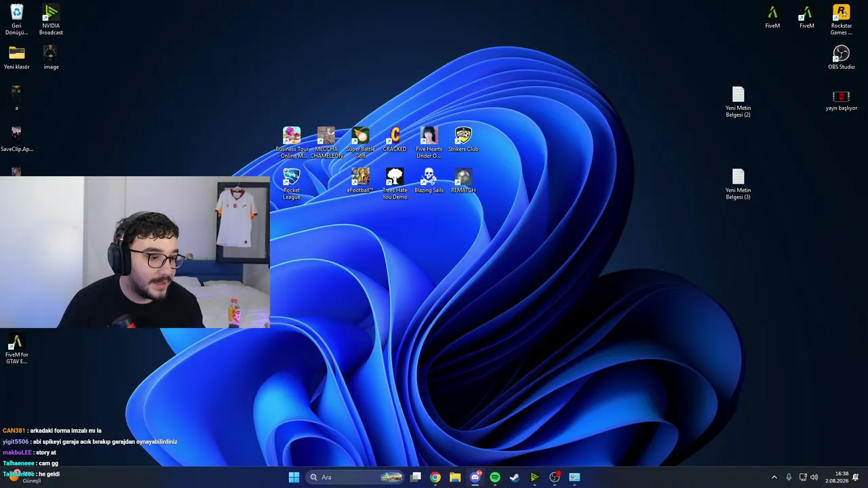
Task: Select the desktop file named a
Action: click(x=16, y=98)
